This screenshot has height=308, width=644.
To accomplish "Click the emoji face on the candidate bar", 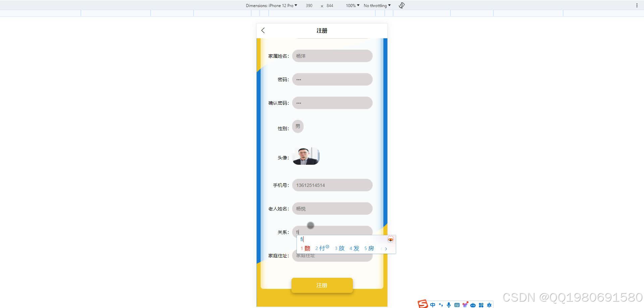I will tap(390, 239).
